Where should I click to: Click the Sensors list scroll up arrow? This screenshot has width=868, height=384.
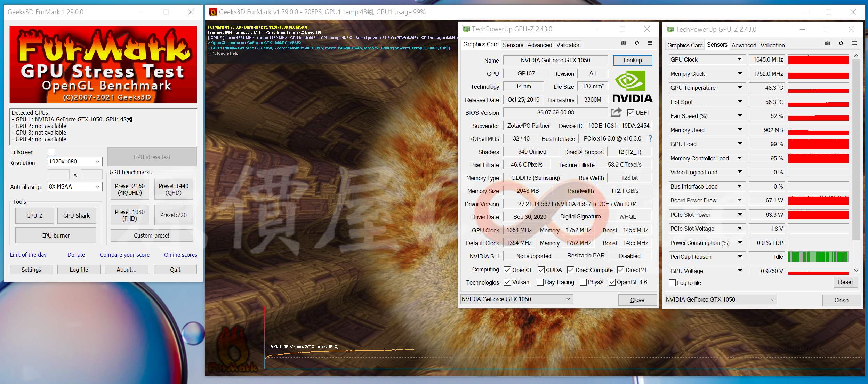point(856,56)
